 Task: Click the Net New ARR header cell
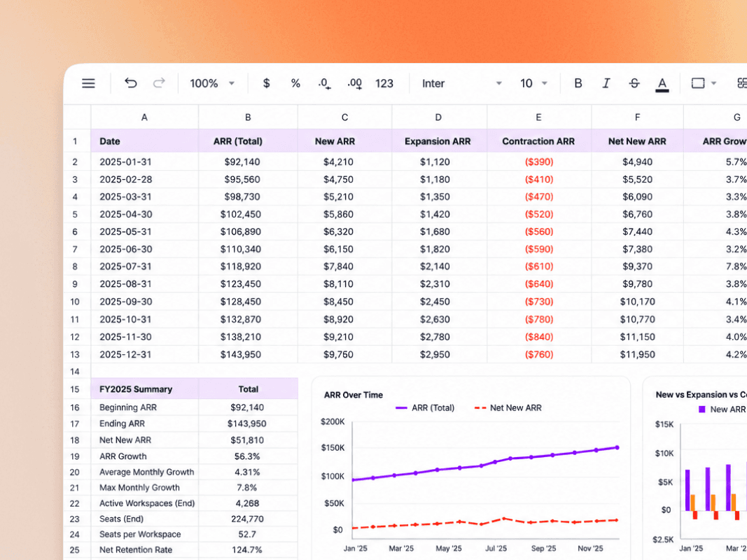click(x=637, y=141)
